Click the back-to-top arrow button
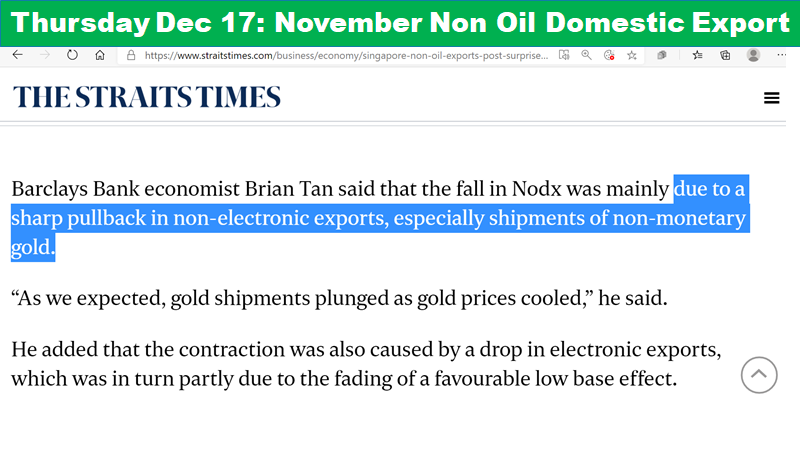This screenshot has width=800, height=450. (759, 375)
